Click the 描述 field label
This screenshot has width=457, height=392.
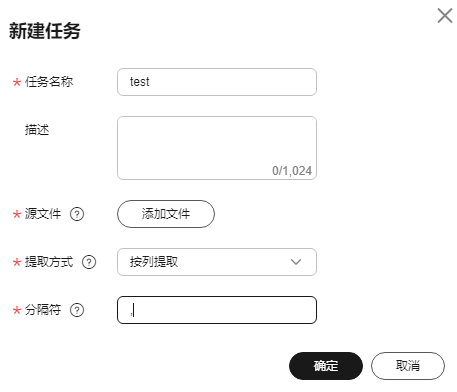(37, 130)
